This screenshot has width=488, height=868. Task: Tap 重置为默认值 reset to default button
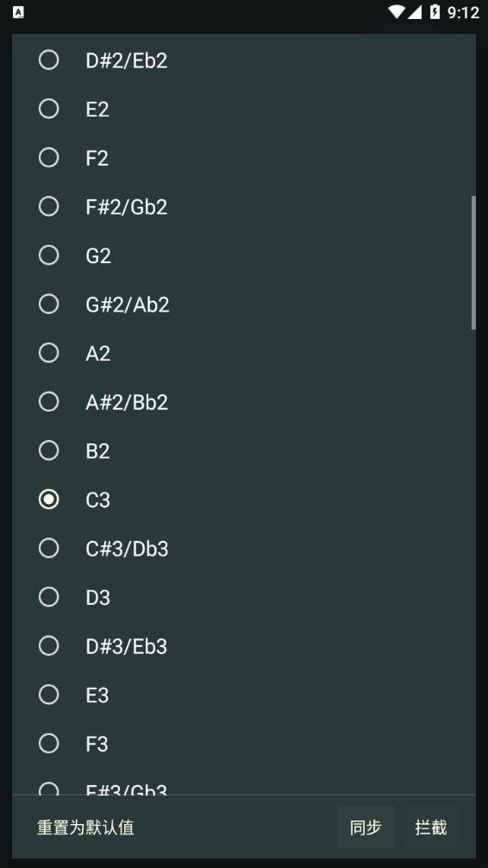coord(85,827)
